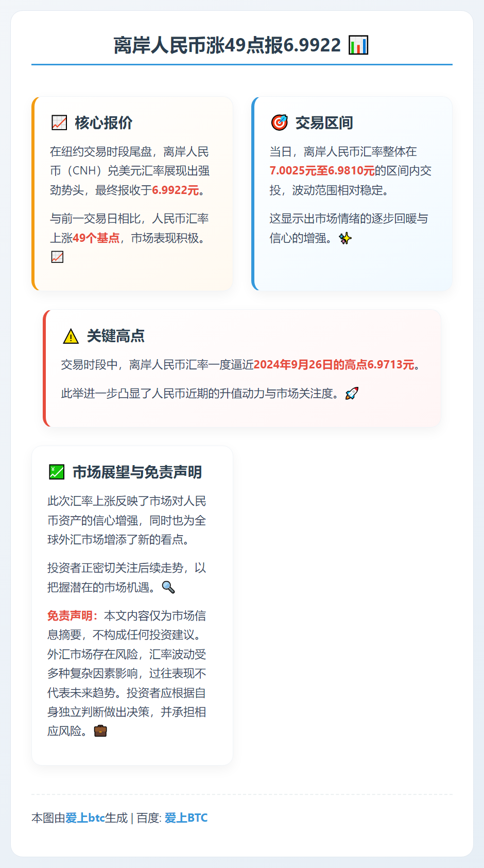The width and height of the screenshot is (484, 868).
Task: Click the bar chart emoji in the title
Action: pyautogui.click(x=358, y=45)
